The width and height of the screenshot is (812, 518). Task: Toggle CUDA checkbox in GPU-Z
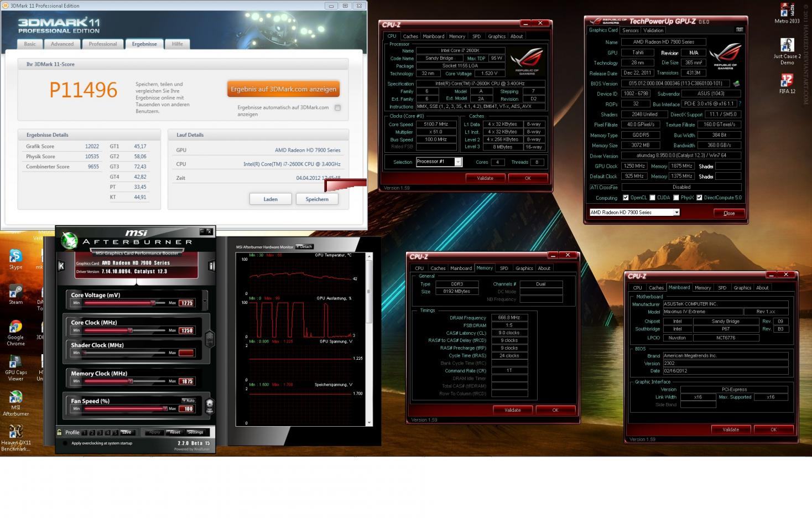tap(652, 198)
